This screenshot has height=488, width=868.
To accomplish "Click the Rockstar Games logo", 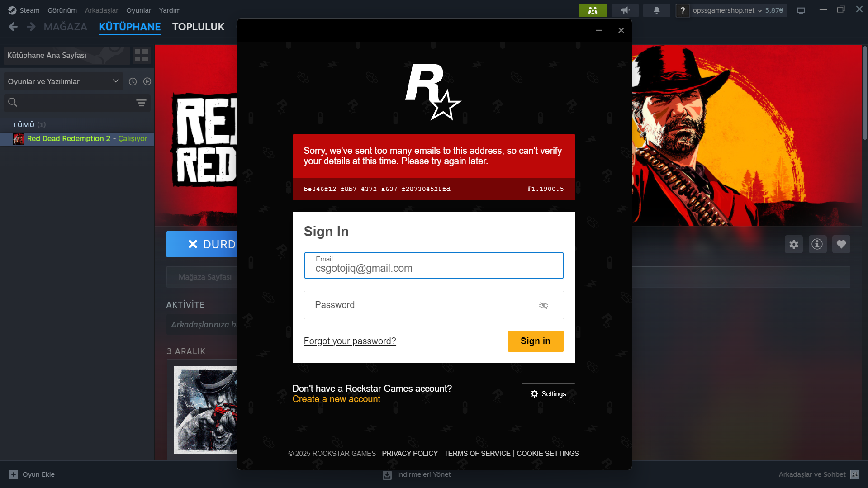I will 433,92.
